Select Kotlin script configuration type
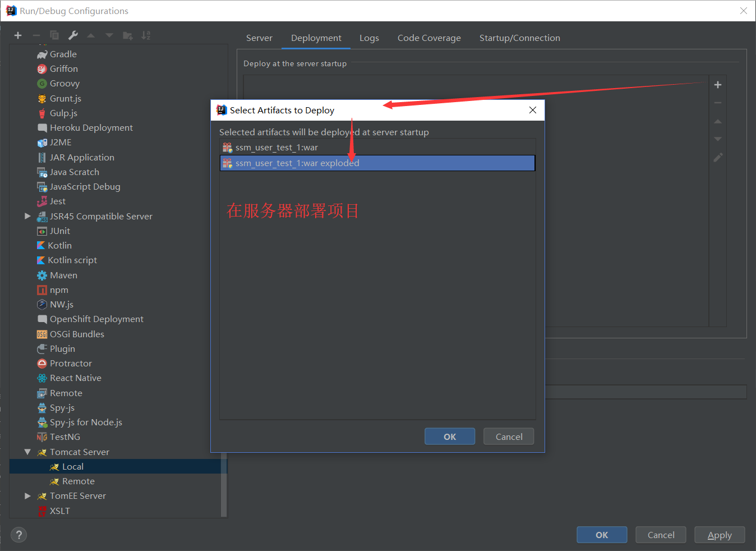The height and width of the screenshot is (551, 756). (x=67, y=260)
